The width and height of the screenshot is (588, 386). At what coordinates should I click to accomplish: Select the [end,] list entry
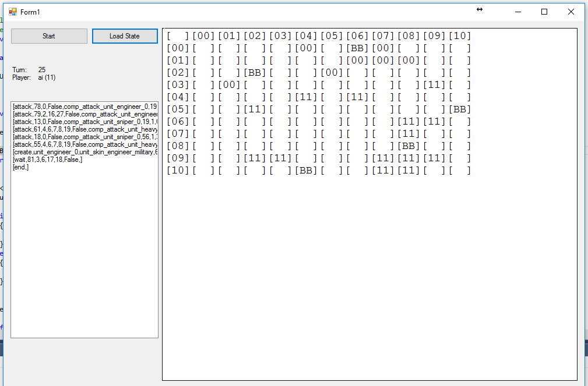coord(20,167)
